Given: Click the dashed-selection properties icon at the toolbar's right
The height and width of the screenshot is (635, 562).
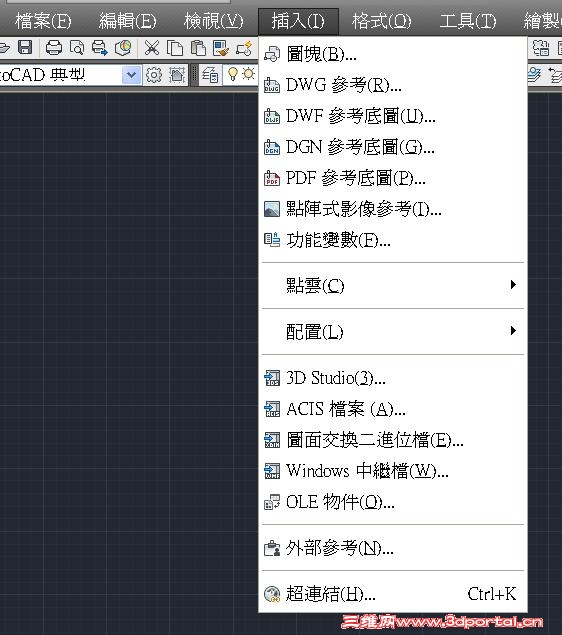Looking at the screenshot, I should pyautogui.click(x=541, y=48).
